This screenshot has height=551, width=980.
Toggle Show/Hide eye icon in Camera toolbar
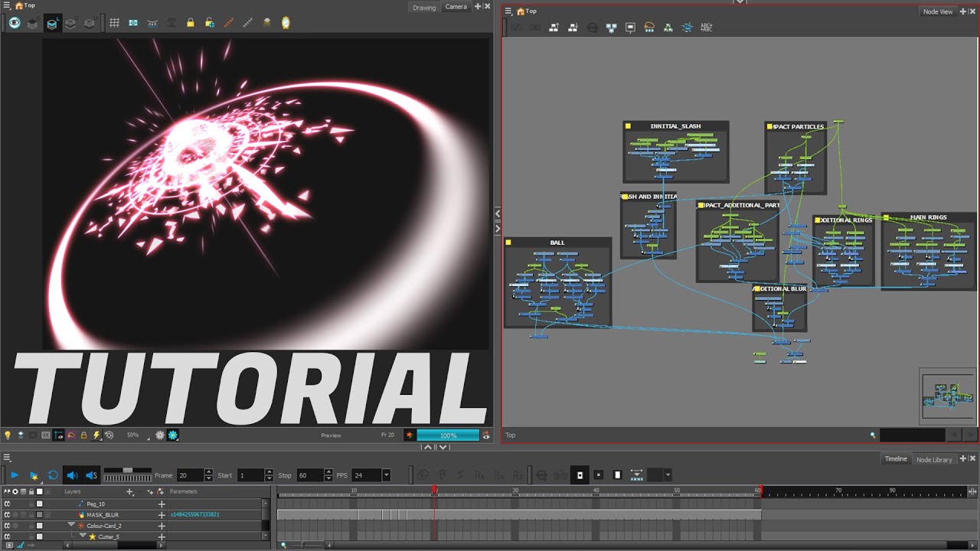pyautogui.click(x=15, y=23)
